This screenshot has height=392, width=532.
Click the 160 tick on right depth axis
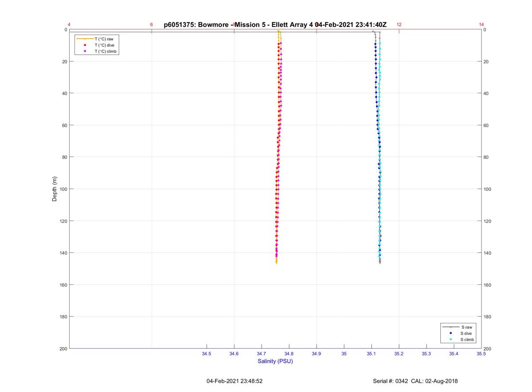(488, 285)
